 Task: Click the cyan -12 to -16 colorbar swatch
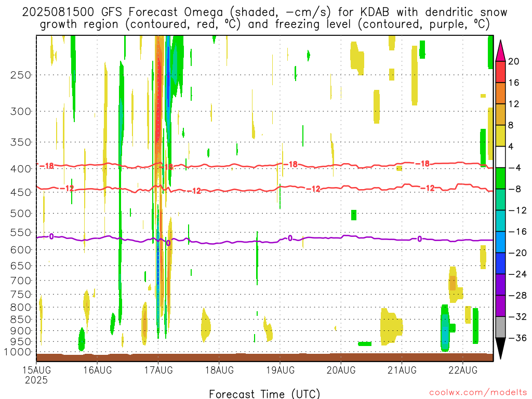pyautogui.click(x=500, y=221)
